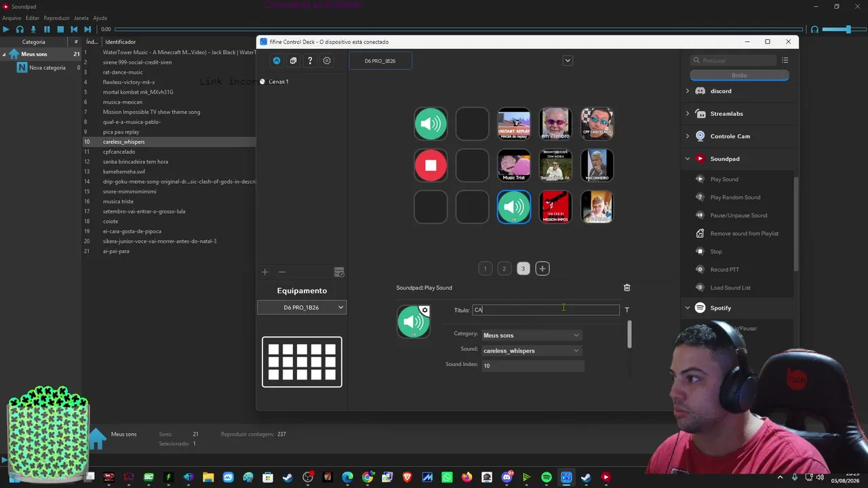Expand the Controle Cam plugin group
The image size is (868, 488).
click(x=687, y=136)
